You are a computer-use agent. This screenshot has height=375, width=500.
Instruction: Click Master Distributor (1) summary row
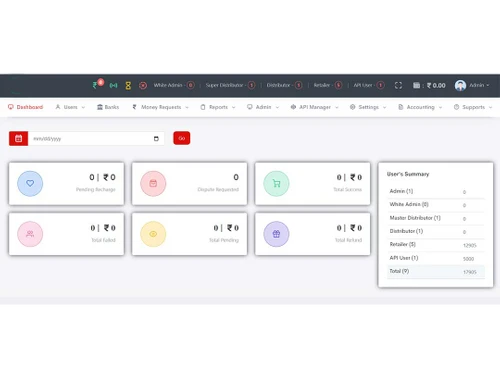coord(436,218)
